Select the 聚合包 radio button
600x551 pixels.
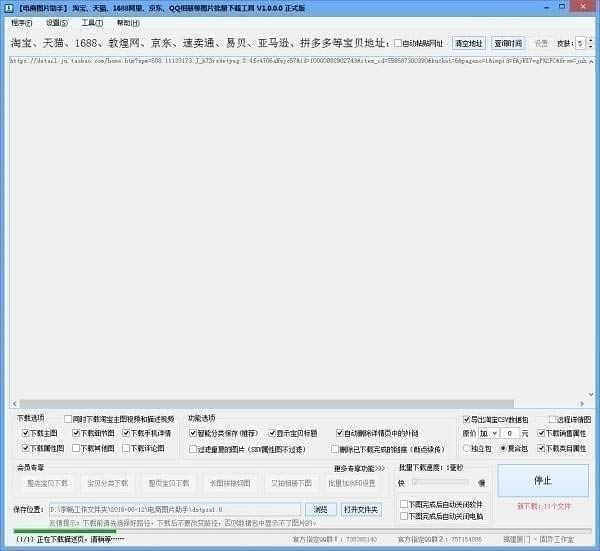(503, 448)
